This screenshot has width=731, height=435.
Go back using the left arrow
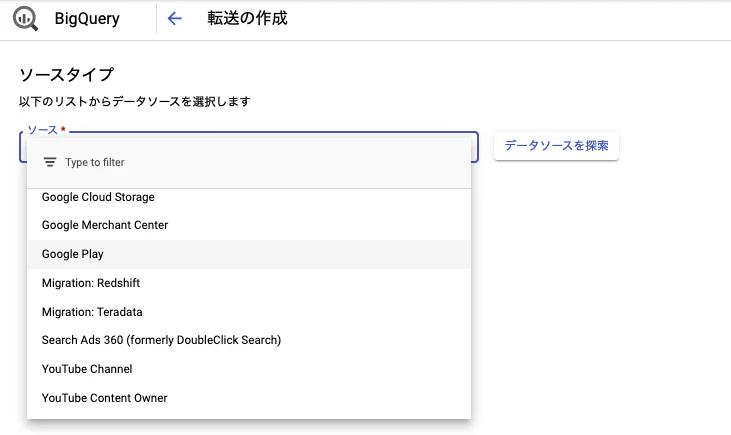tap(174, 19)
